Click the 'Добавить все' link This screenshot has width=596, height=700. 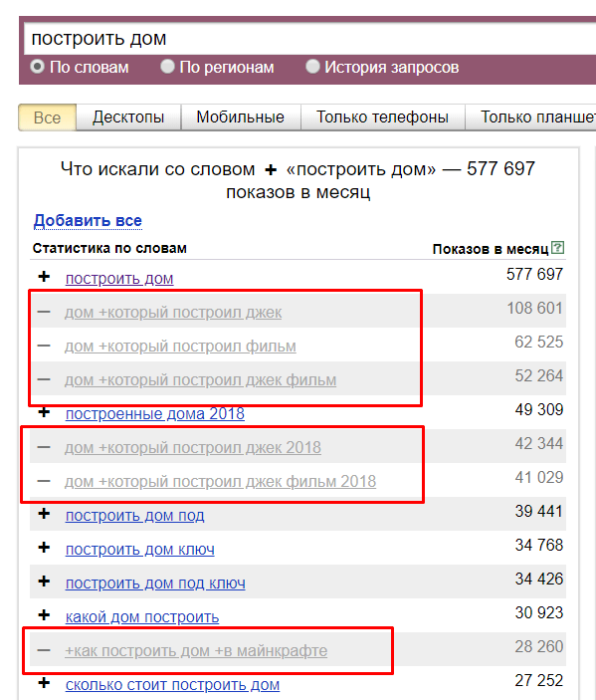click(88, 220)
